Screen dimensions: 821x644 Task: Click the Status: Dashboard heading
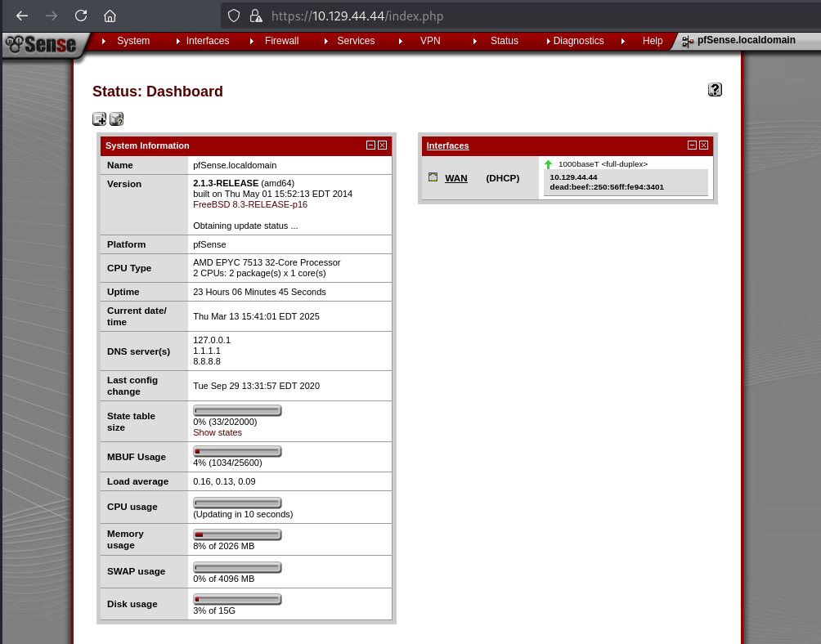coord(158,91)
